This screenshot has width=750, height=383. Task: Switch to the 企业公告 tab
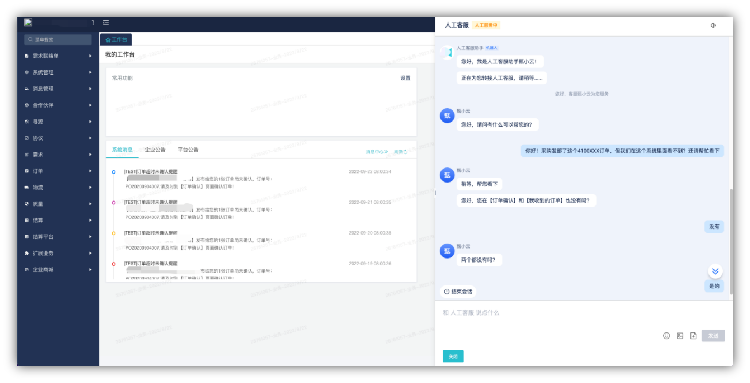tap(155, 150)
